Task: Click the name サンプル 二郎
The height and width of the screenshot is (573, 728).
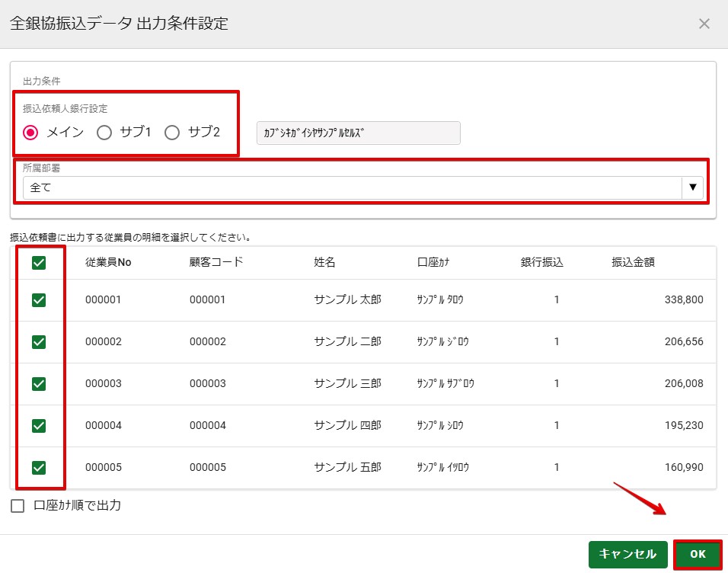Action: pyautogui.click(x=348, y=341)
